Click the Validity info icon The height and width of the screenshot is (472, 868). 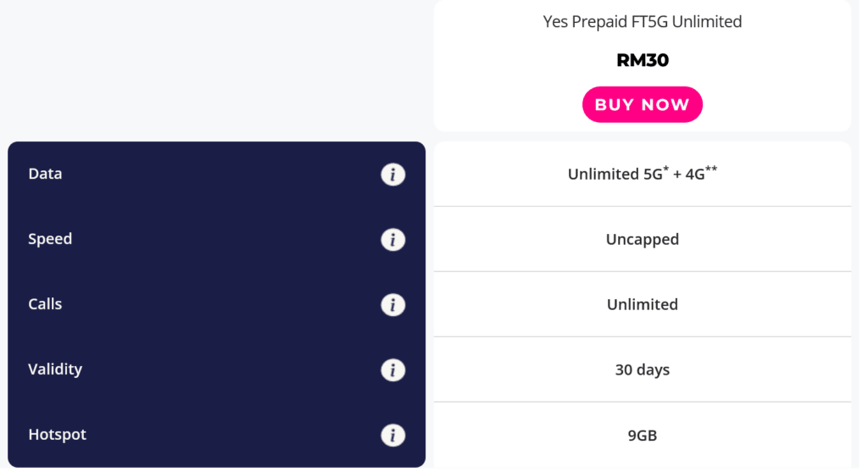[392, 370]
